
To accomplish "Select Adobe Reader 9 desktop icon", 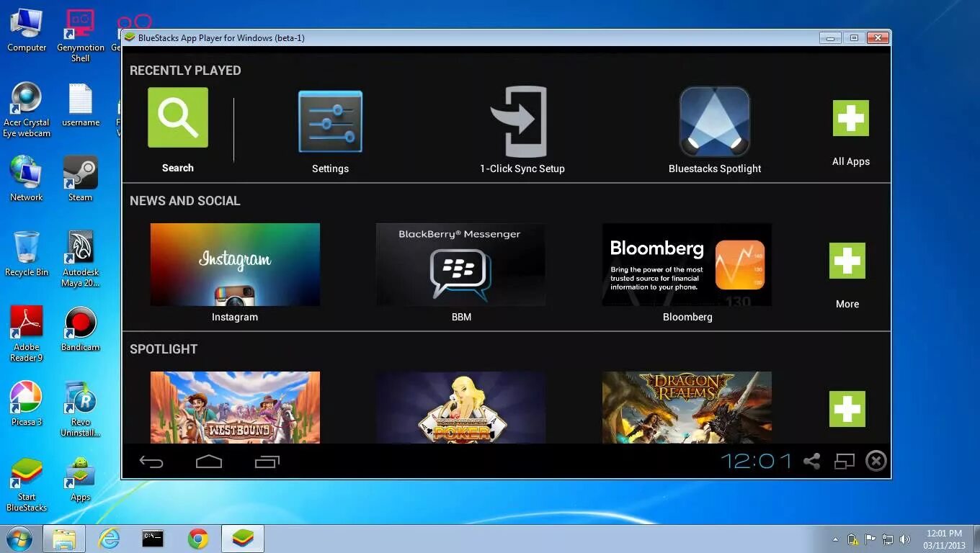I will pos(27,334).
